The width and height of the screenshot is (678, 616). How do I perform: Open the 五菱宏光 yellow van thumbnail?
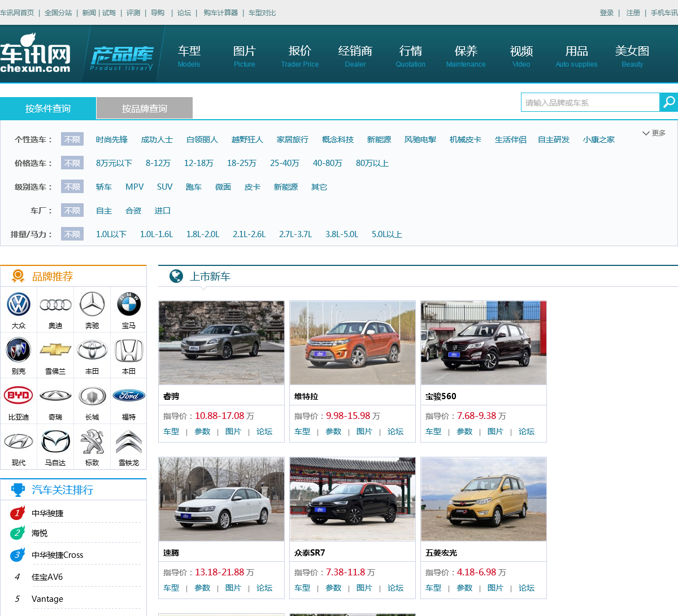(x=484, y=499)
